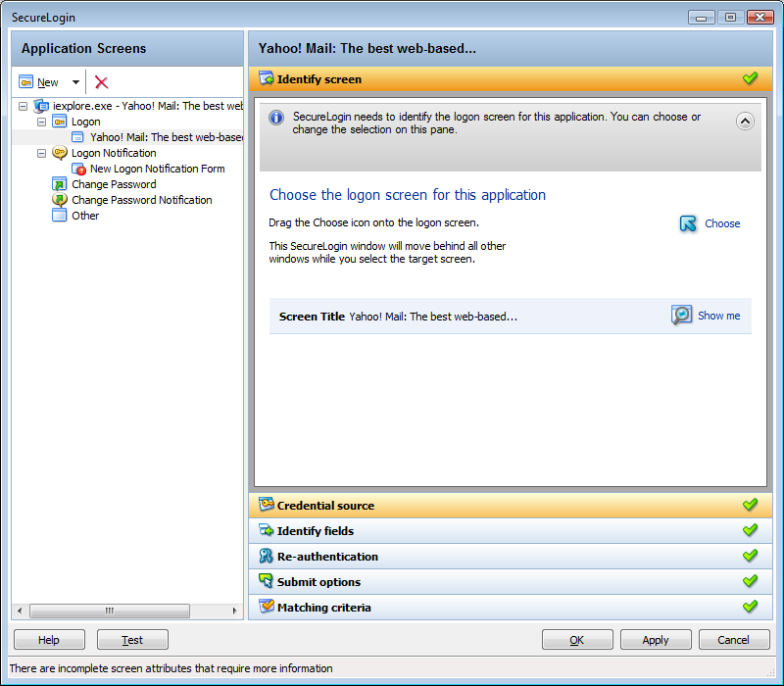Click the Change Password Notification icon
The image size is (784, 686).
point(60,200)
